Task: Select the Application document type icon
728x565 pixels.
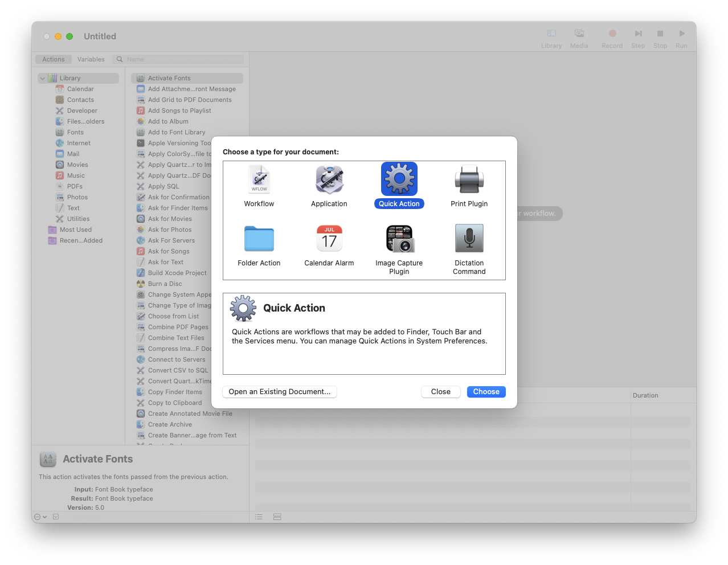Action: coord(329,178)
